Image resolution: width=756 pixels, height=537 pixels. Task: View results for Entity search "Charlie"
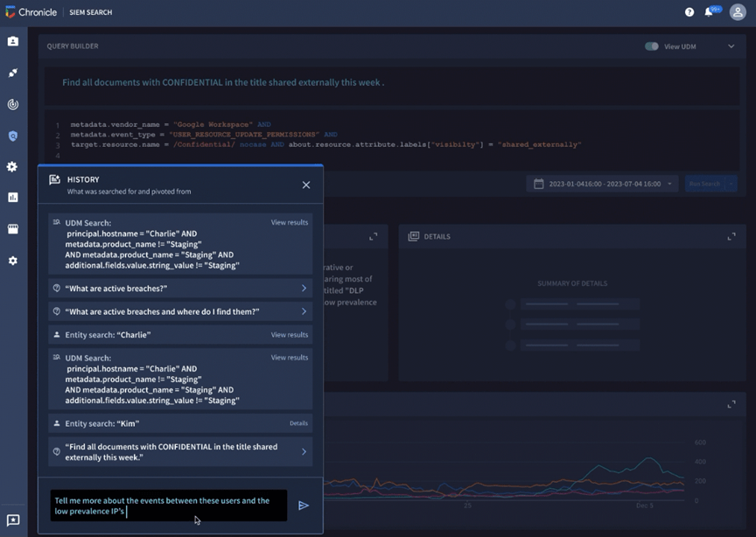coord(289,335)
